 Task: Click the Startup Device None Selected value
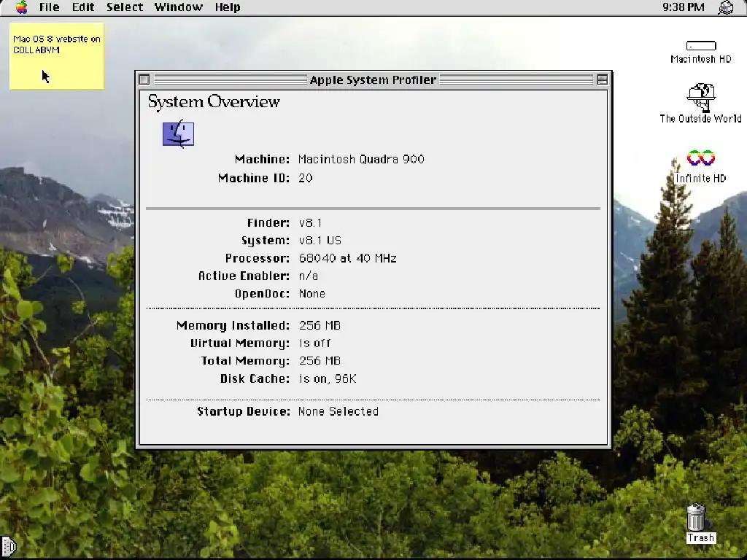(338, 411)
